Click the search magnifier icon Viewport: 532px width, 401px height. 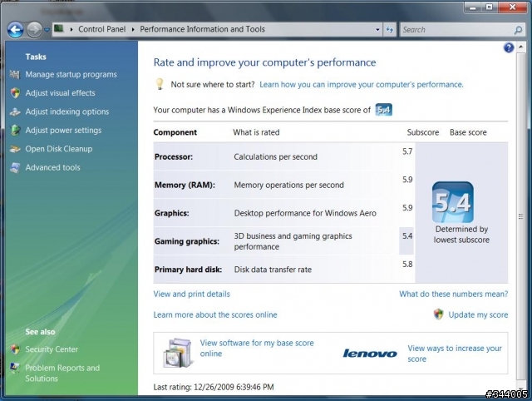[518, 30]
